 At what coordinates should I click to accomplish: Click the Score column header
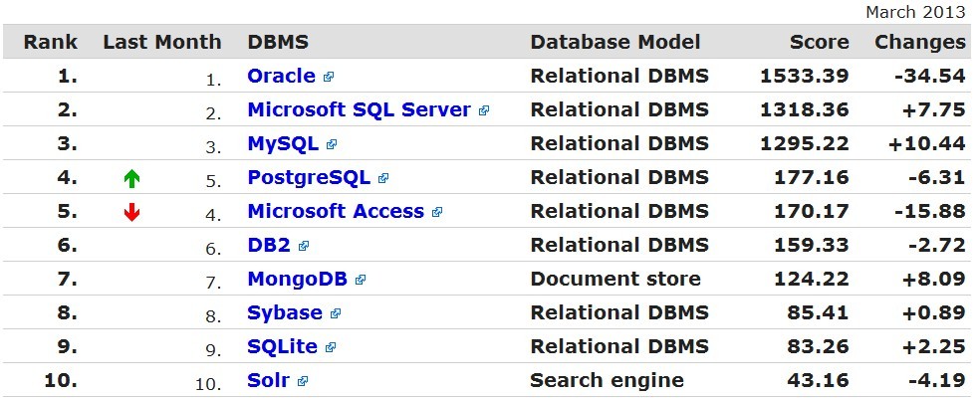click(819, 42)
